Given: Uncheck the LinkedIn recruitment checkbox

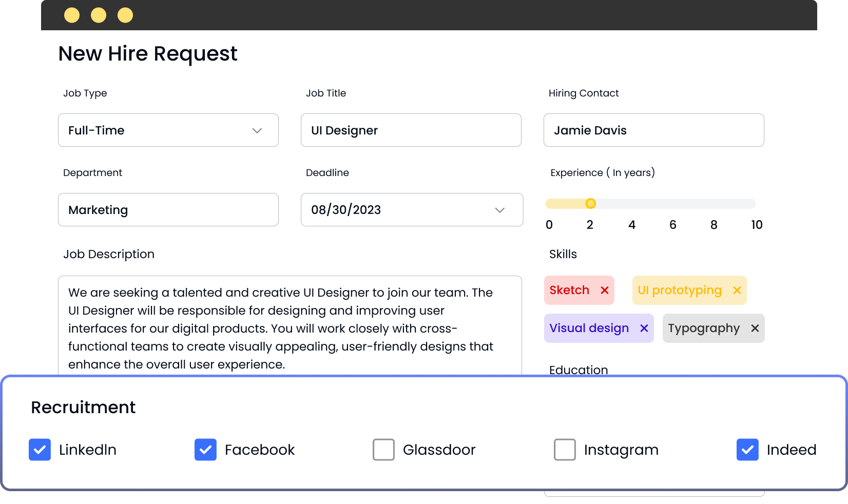Looking at the screenshot, I should (x=40, y=450).
